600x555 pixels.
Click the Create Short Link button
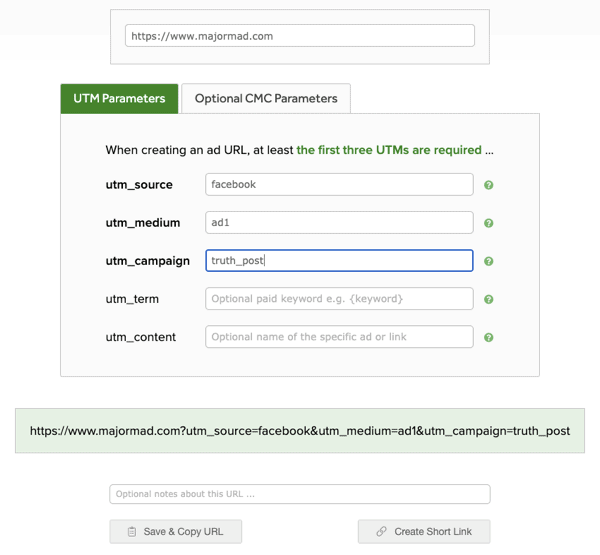(424, 532)
